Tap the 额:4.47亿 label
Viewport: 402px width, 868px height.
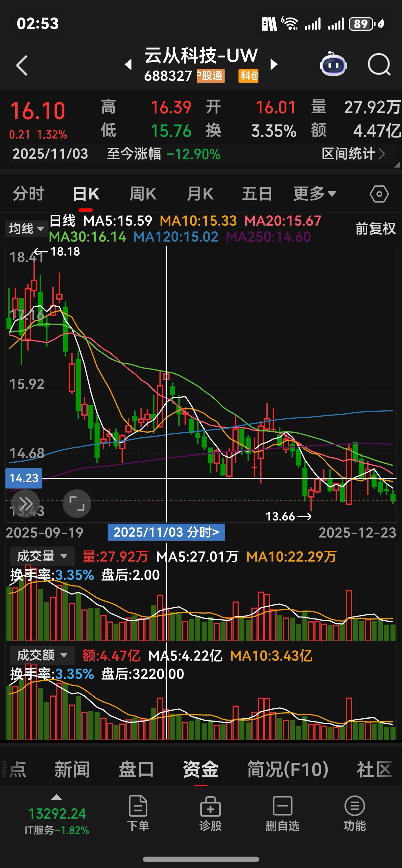tap(111, 656)
